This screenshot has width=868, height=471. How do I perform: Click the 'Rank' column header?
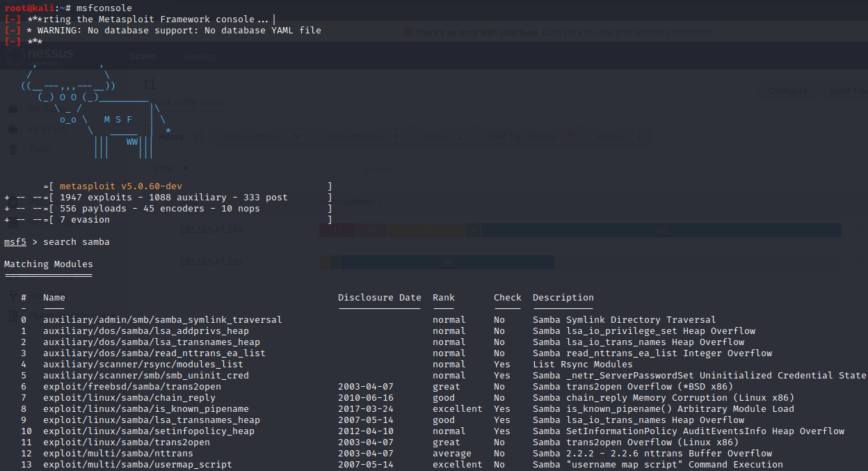(444, 298)
